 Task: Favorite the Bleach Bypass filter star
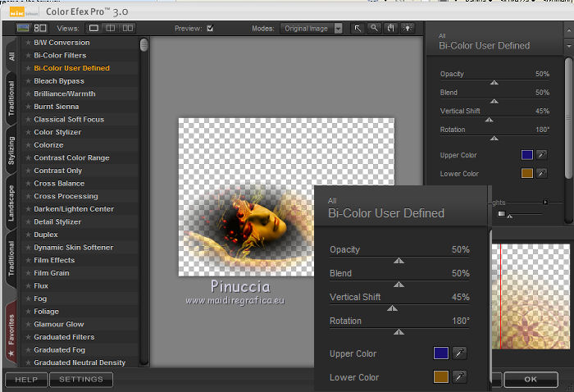(28, 81)
